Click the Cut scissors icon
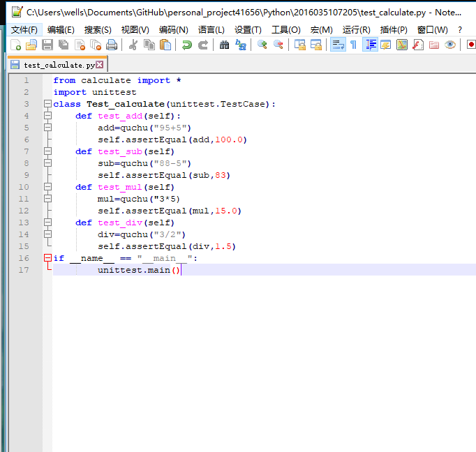 133,45
